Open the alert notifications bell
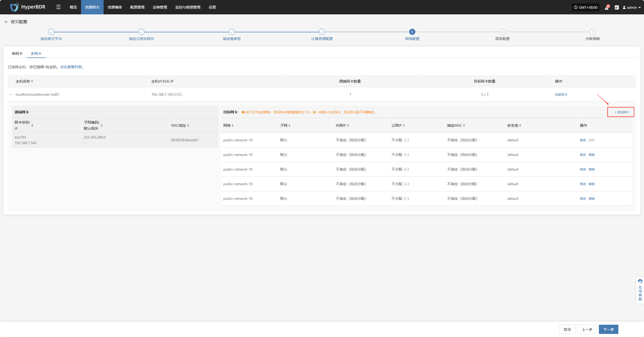 click(x=607, y=7)
